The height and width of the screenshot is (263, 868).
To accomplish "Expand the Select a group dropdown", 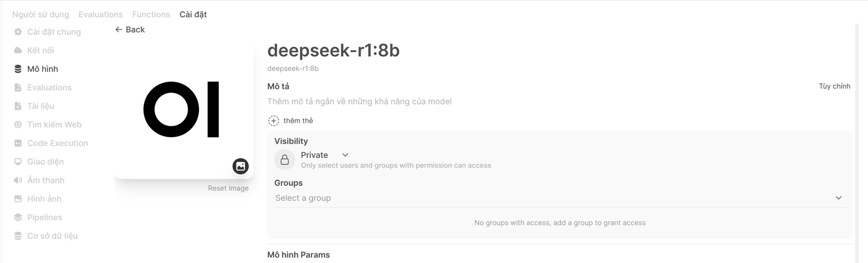I will (x=838, y=198).
